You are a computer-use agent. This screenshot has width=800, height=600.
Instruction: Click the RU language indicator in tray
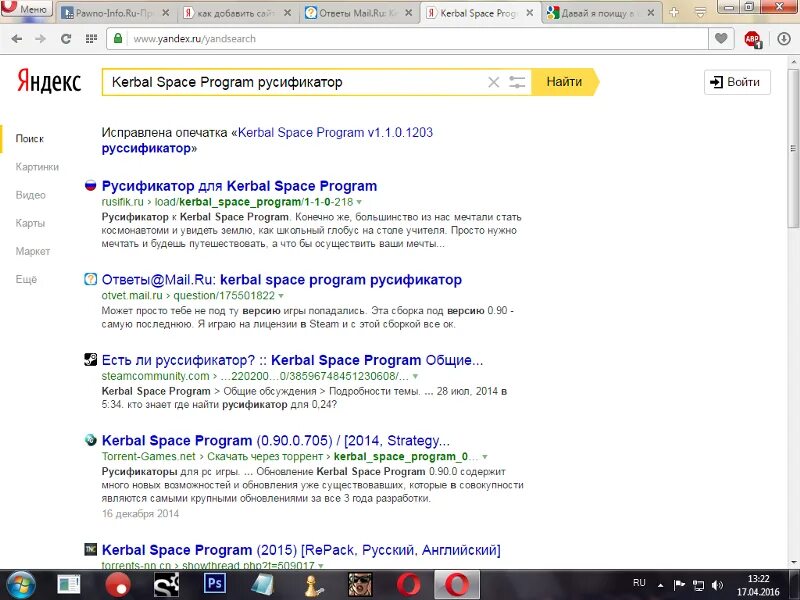(x=639, y=583)
